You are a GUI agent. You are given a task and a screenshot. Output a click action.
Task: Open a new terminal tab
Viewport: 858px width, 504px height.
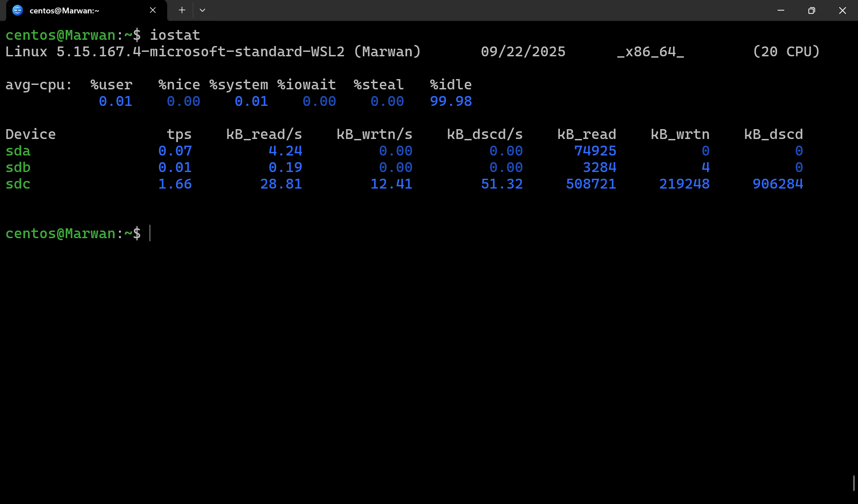pyautogui.click(x=182, y=10)
